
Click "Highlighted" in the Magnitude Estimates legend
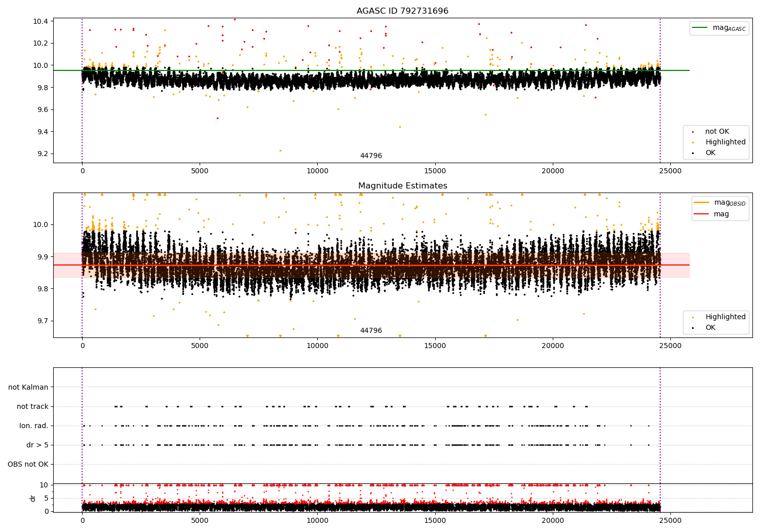pos(726,317)
